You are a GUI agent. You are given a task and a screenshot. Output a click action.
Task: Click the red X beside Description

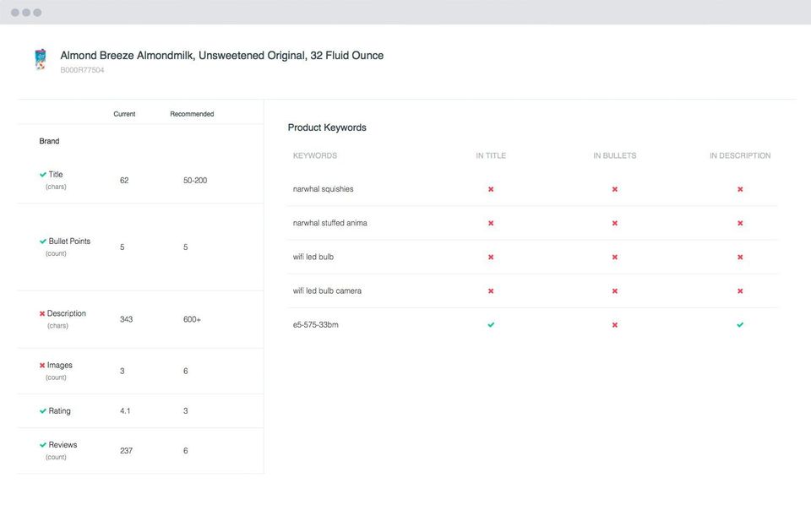click(x=42, y=314)
